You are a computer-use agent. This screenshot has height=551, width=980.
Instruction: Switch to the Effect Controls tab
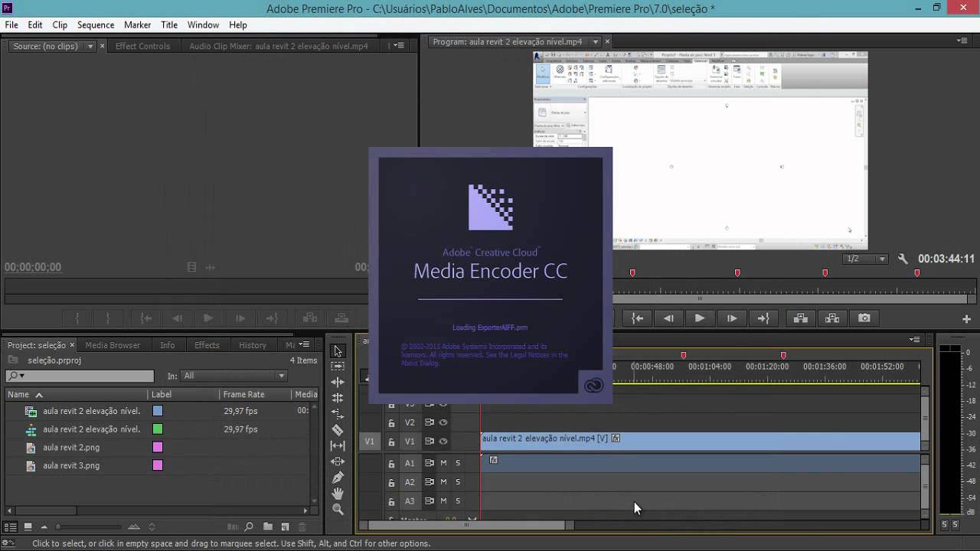point(142,46)
